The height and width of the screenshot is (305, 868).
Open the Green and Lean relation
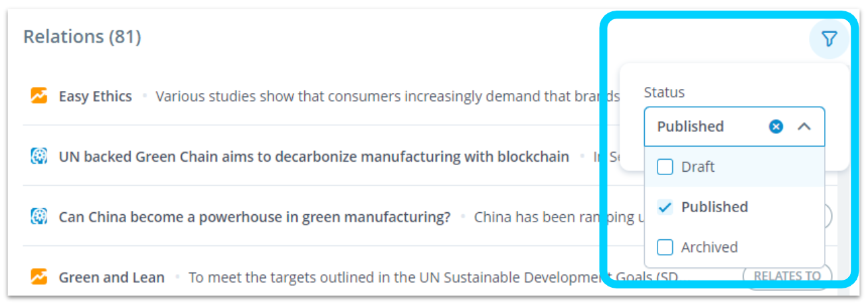[112, 277]
